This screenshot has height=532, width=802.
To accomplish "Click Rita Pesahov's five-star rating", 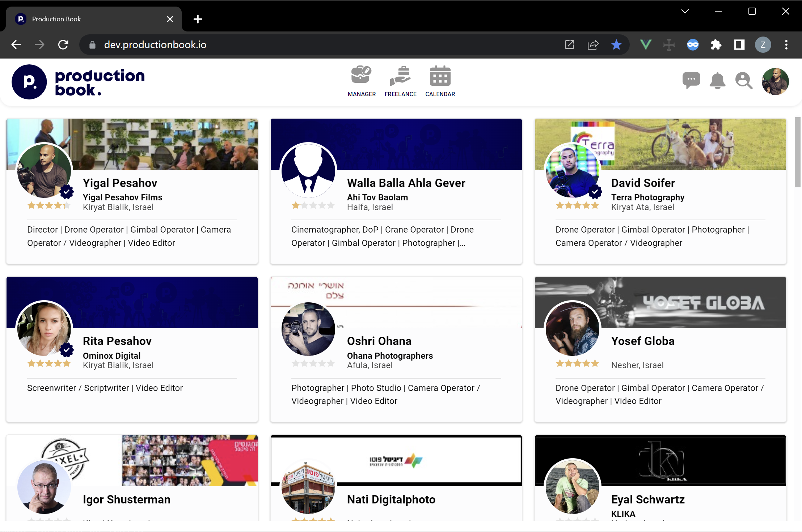I will [x=49, y=363].
